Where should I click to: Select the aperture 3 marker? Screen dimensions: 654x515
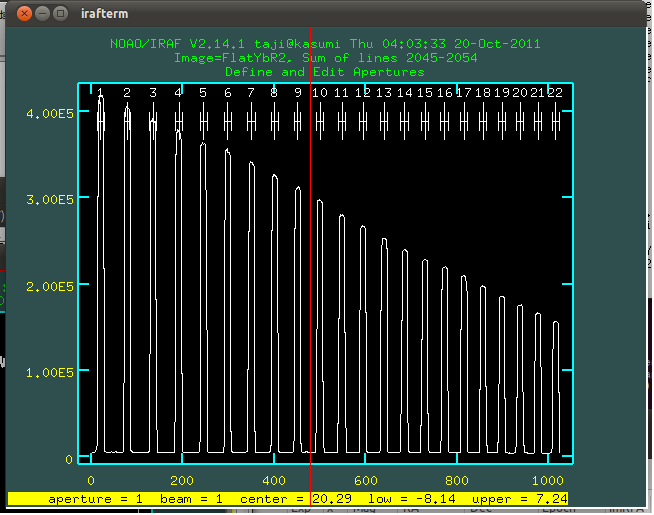pyautogui.click(x=153, y=120)
